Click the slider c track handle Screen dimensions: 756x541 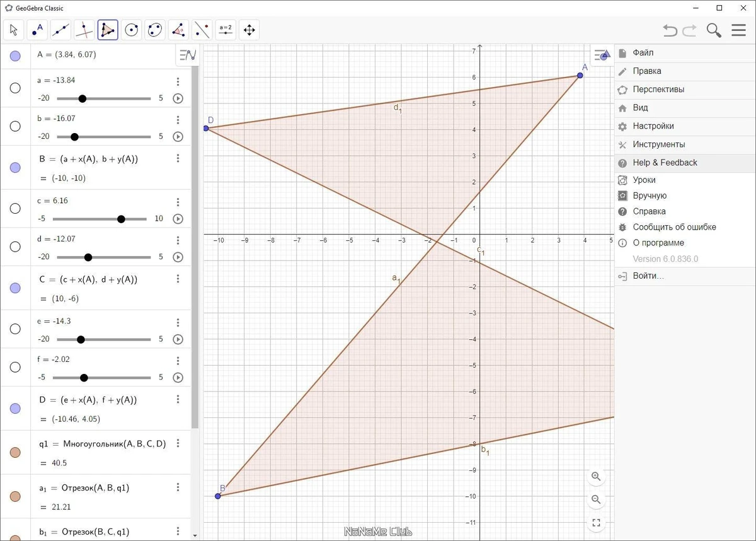(121, 219)
